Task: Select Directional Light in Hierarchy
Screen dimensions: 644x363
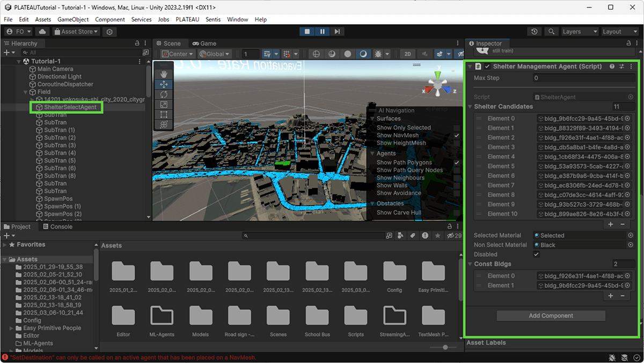Action: (x=59, y=77)
